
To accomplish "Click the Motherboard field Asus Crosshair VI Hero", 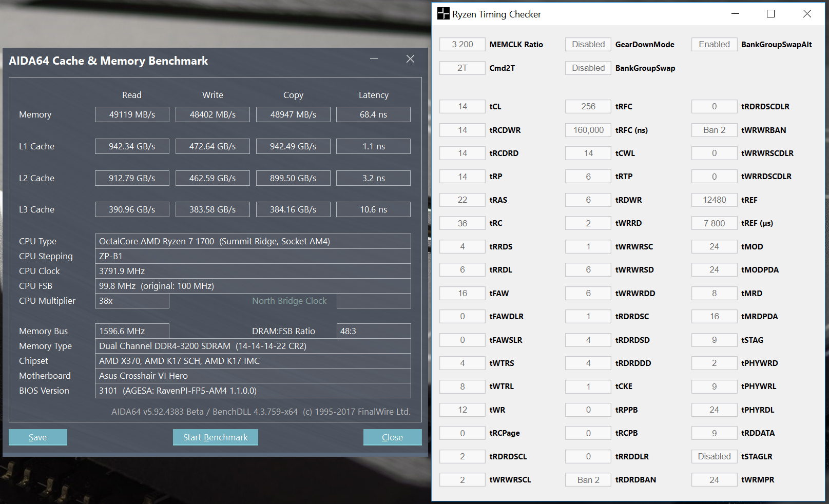I will (x=253, y=376).
